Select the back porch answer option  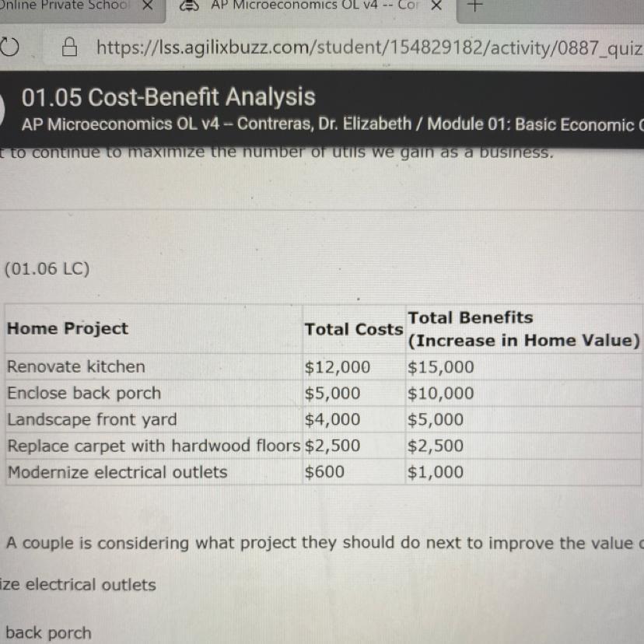(x=48, y=633)
